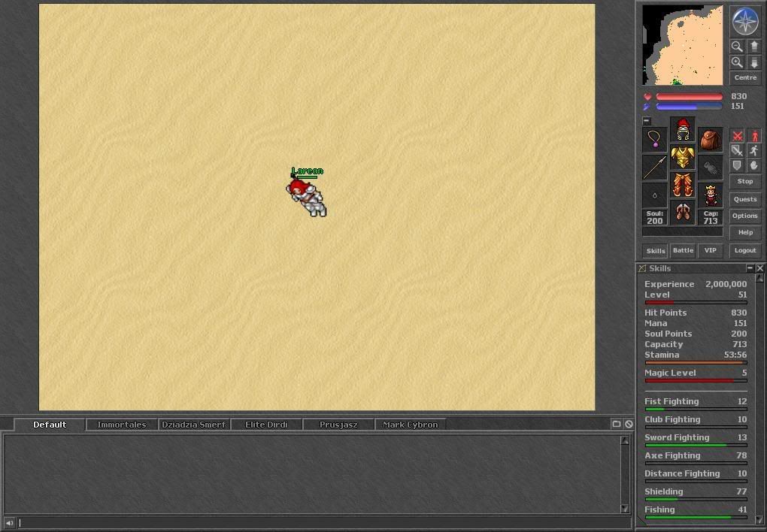Image resolution: width=767 pixels, height=532 pixels.
Task: Show the floor above on the minimap
Action: 753,47
